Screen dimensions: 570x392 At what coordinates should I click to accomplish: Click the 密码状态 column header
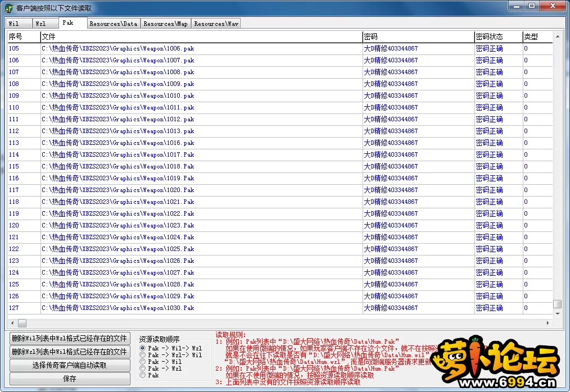499,37
